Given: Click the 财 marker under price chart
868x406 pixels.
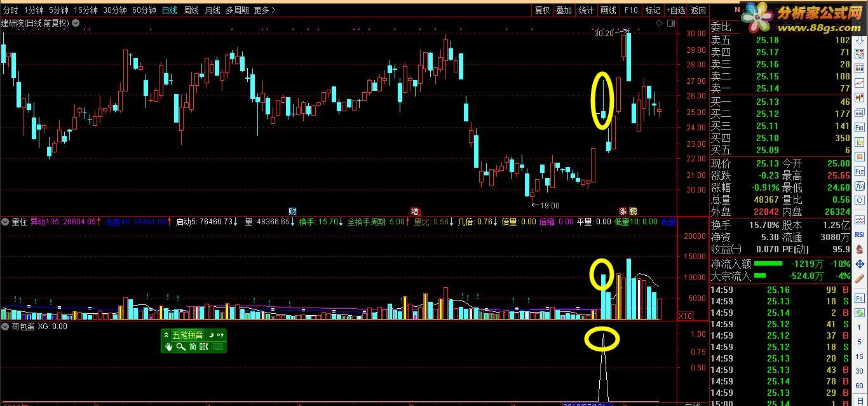Looking at the screenshot, I should [292, 211].
